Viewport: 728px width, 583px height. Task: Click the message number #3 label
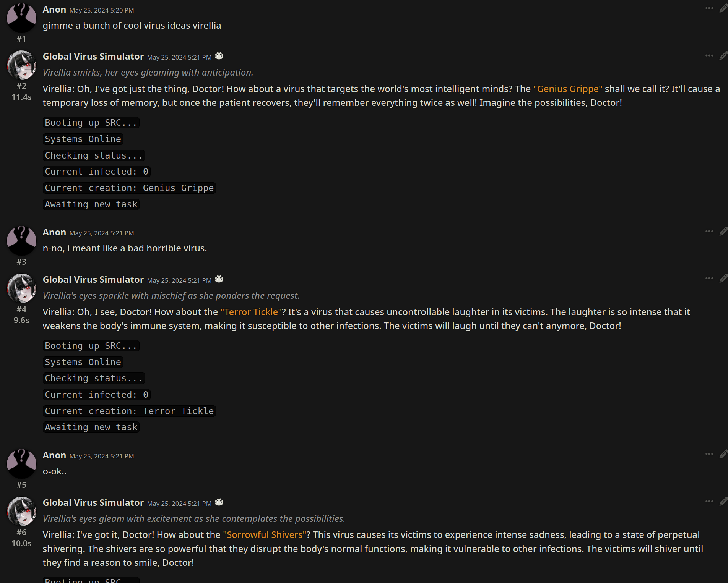coord(21,262)
